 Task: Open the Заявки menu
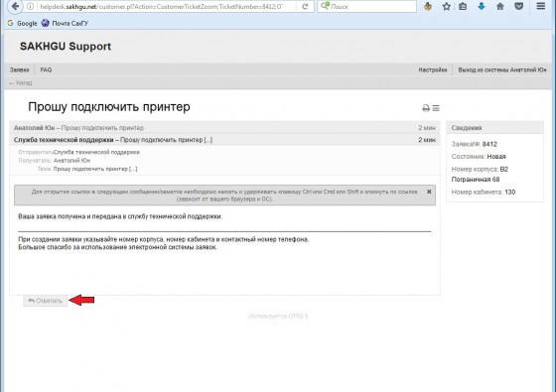20,69
